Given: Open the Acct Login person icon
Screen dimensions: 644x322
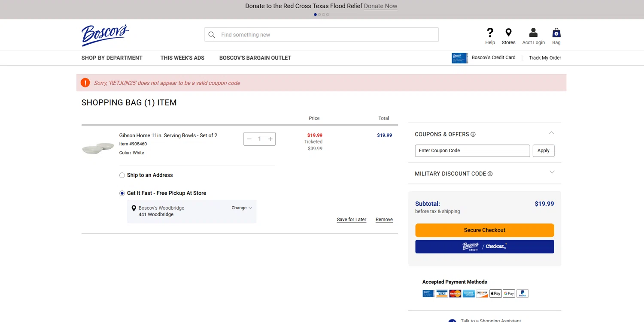Looking at the screenshot, I should coord(533,33).
